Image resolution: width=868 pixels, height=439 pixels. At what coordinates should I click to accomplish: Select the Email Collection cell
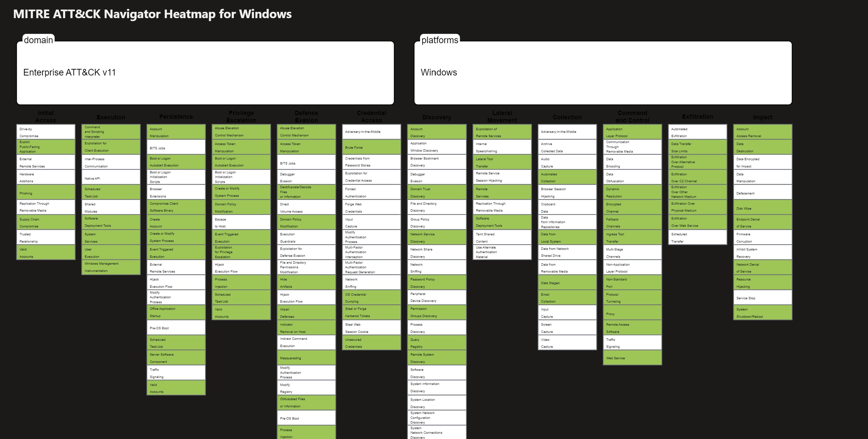567,298
